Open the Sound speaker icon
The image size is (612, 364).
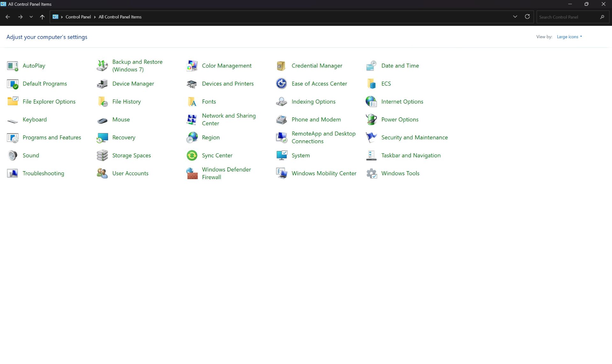coord(12,156)
